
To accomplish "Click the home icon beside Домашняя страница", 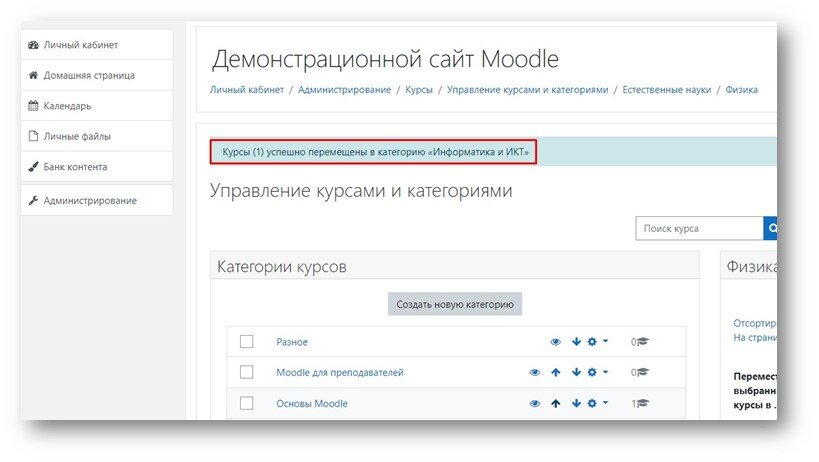I will [x=33, y=75].
